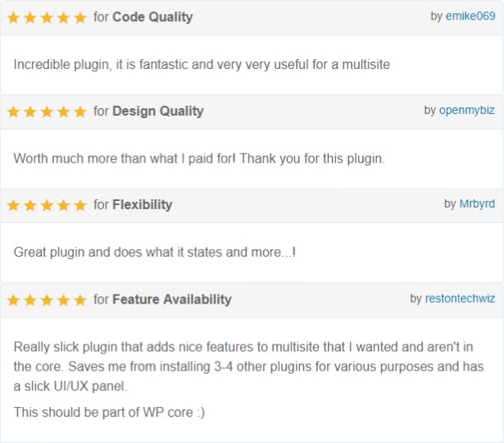Click first star of Design Quality rating
The image size is (504, 443).
pos(13,112)
